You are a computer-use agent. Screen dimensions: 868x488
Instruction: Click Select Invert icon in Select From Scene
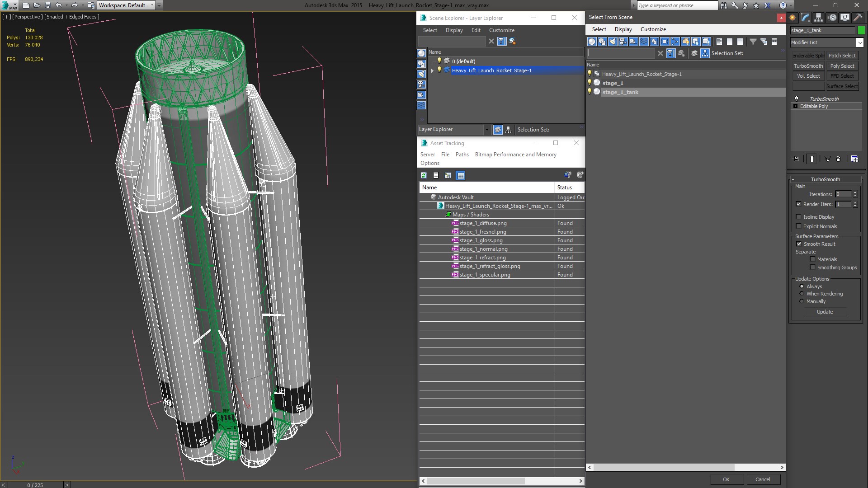740,42
